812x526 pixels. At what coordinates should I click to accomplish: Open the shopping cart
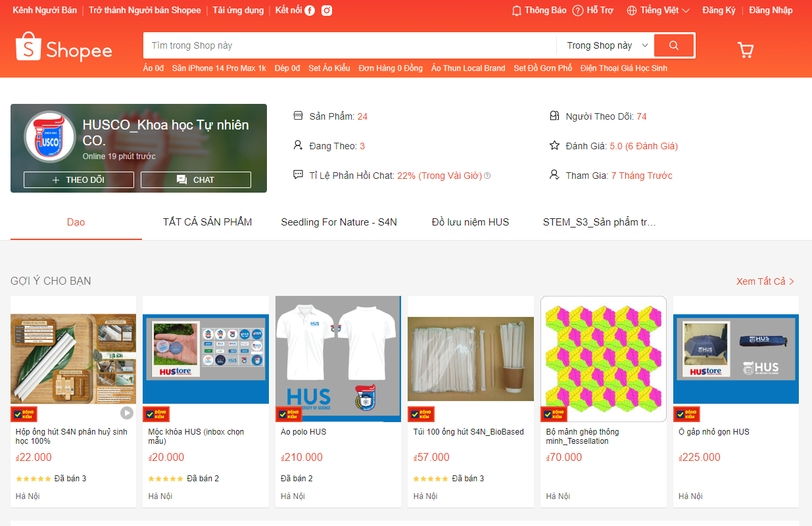pyautogui.click(x=746, y=50)
